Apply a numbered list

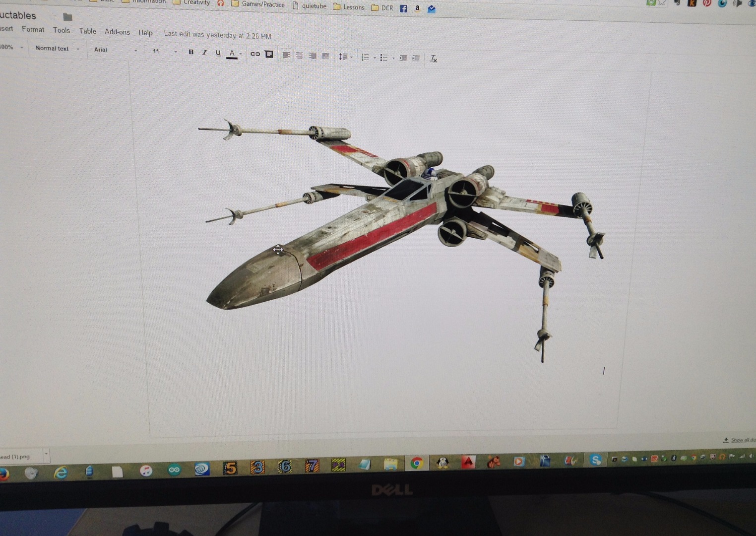pos(365,58)
